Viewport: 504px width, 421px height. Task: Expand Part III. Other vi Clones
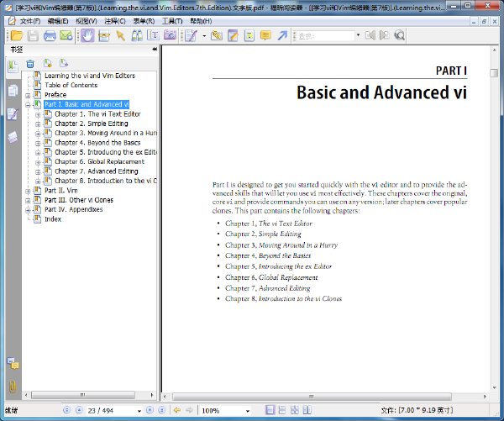tap(28, 200)
